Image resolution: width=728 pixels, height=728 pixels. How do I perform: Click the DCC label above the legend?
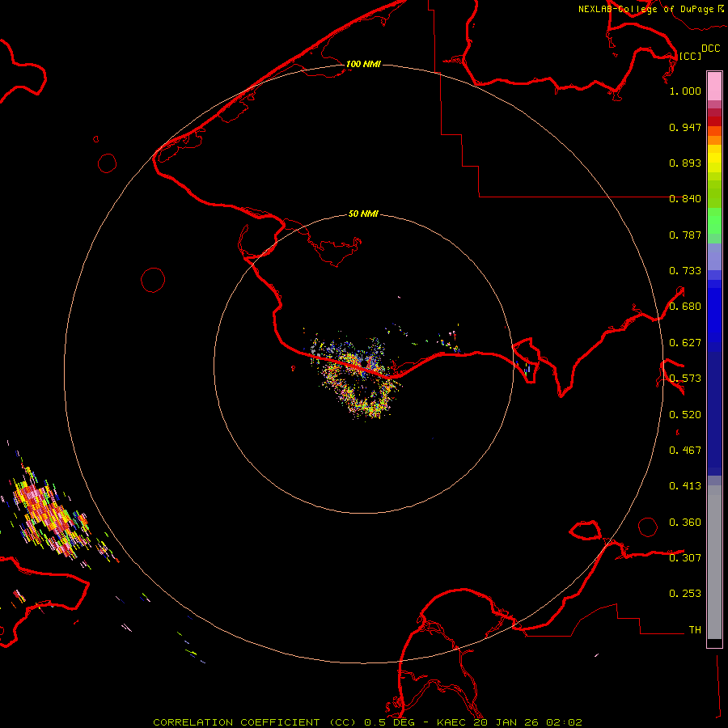(710, 49)
